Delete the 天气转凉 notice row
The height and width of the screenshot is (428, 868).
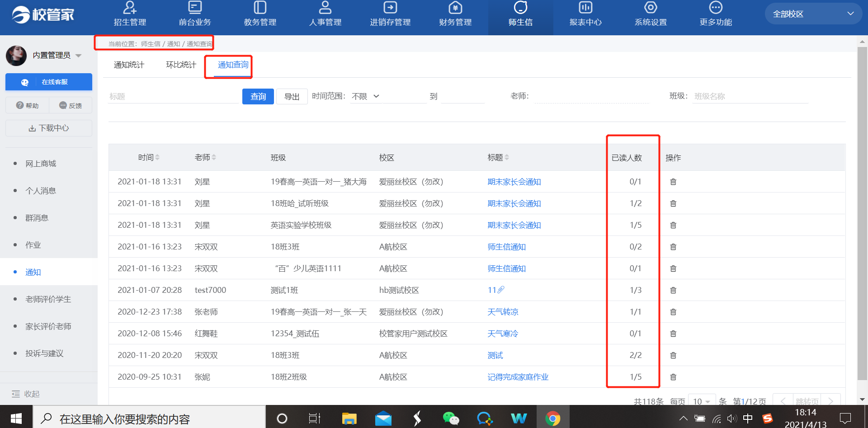tap(673, 312)
